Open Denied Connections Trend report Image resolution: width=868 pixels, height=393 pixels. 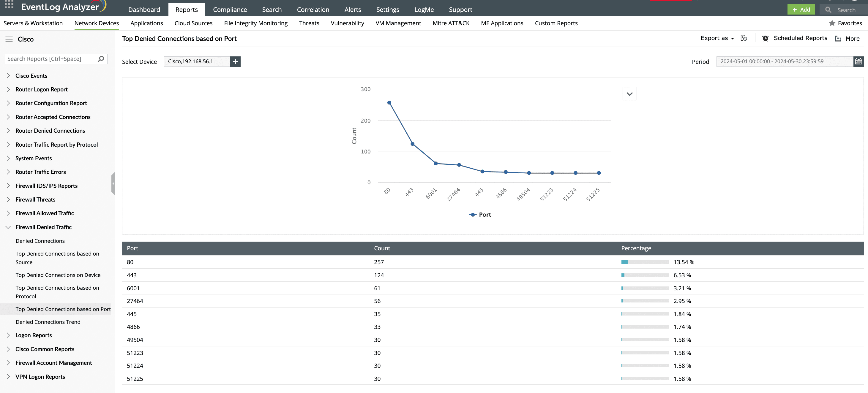[48, 321]
